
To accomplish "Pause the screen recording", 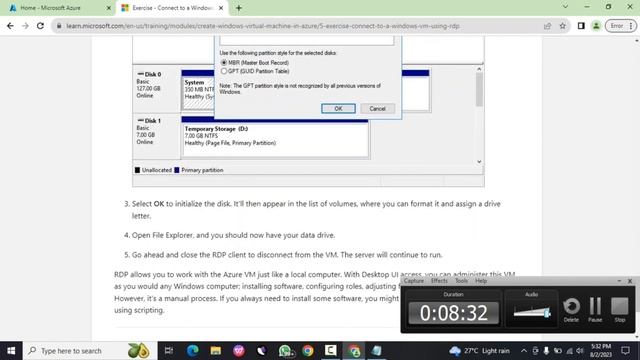I will tap(595, 310).
